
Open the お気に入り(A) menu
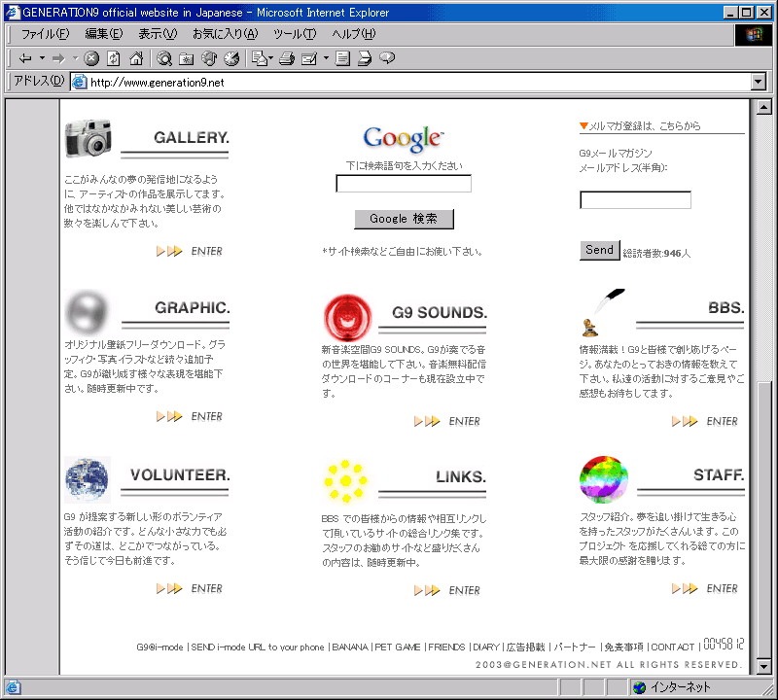[226, 34]
